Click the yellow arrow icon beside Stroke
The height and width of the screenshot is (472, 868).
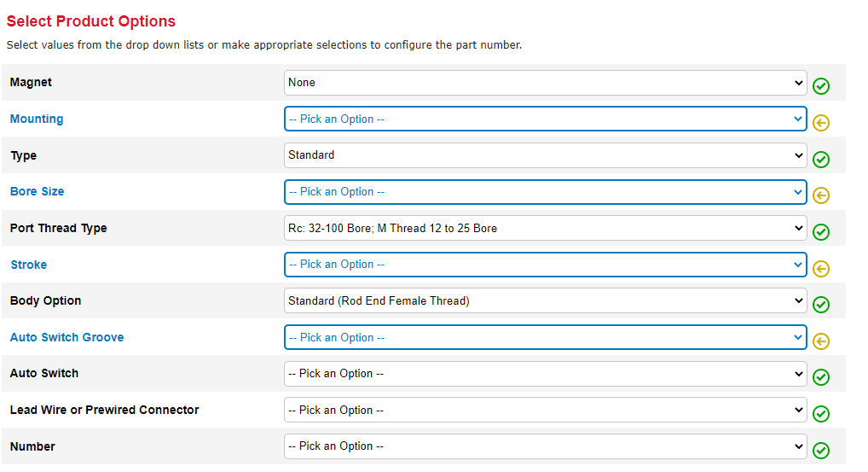coord(821,268)
